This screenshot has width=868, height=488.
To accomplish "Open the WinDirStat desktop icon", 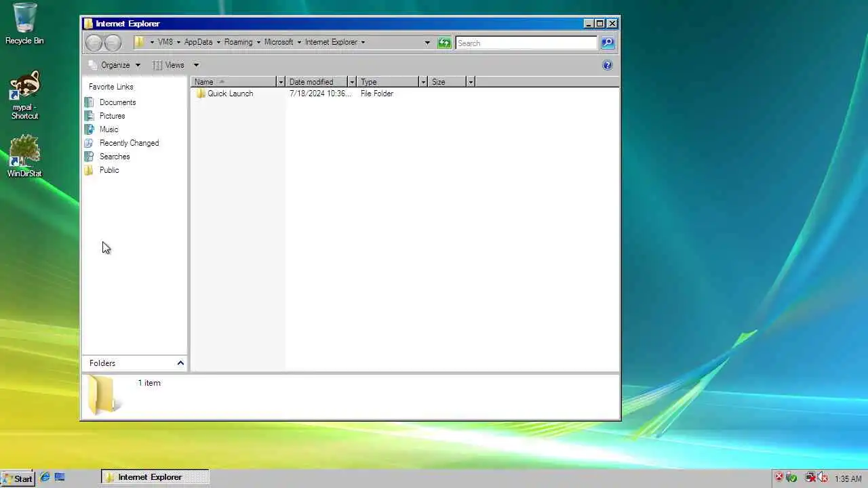I will tap(24, 156).
